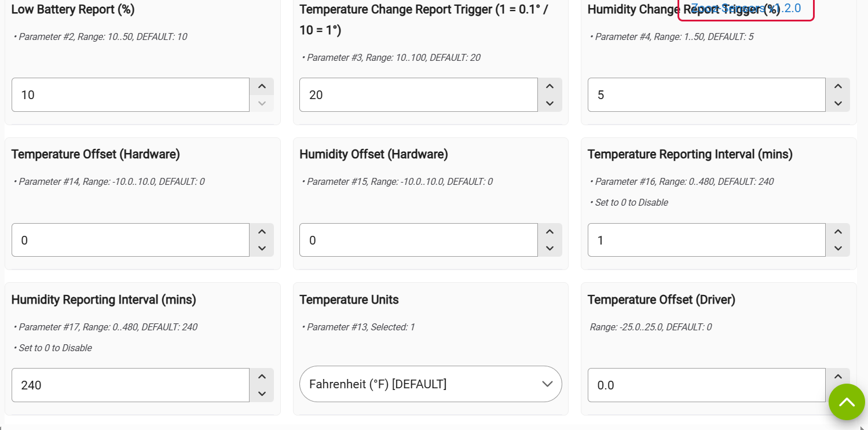
Task: Open the Temperature Units dropdown
Action: click(430, 384)
